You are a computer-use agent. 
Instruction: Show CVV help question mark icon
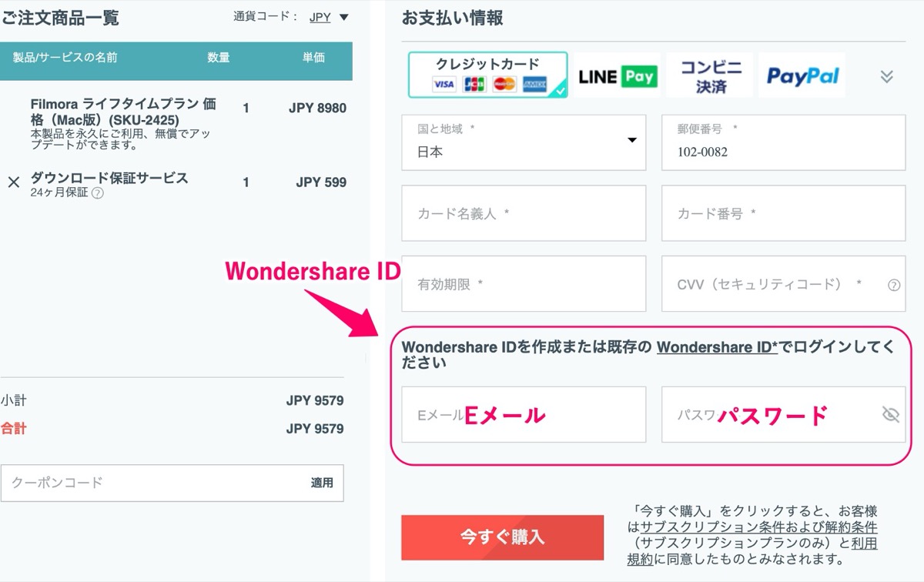click(894, 285)
